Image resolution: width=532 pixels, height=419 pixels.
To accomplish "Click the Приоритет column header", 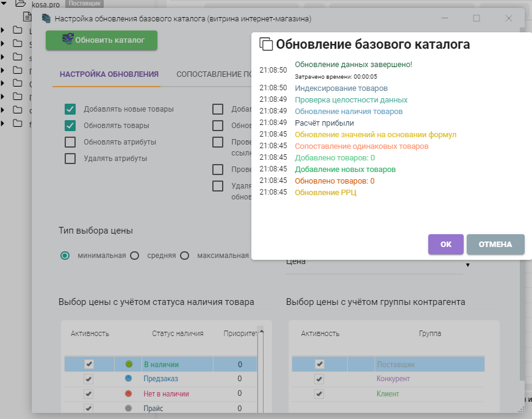I will click(x=240, y=334).
